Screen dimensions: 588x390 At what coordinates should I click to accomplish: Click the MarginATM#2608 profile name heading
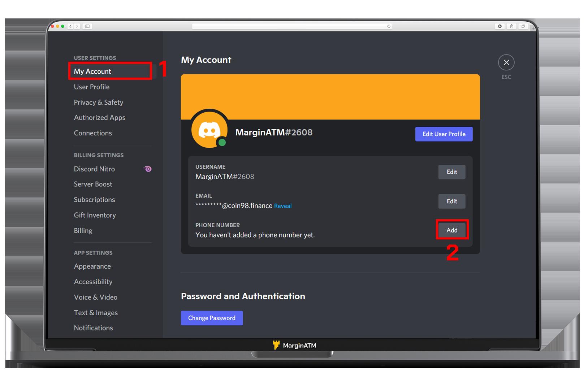274,133
